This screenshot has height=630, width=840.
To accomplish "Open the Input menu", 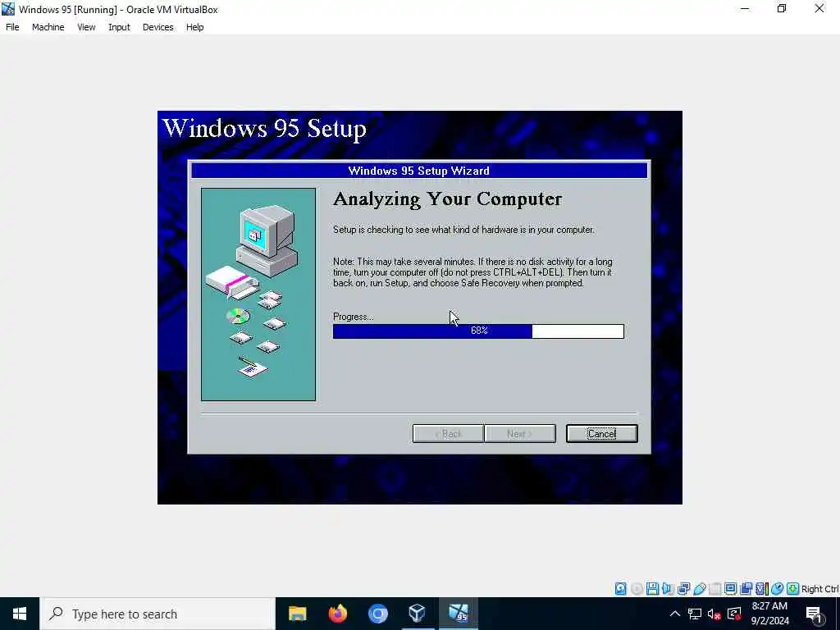I will [119, 27].
